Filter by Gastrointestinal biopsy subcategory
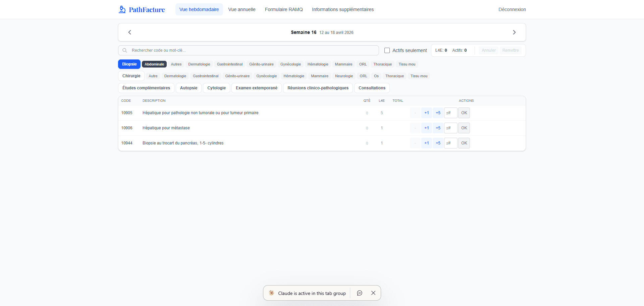Screen dimensions: 644x306 [229, 64]
